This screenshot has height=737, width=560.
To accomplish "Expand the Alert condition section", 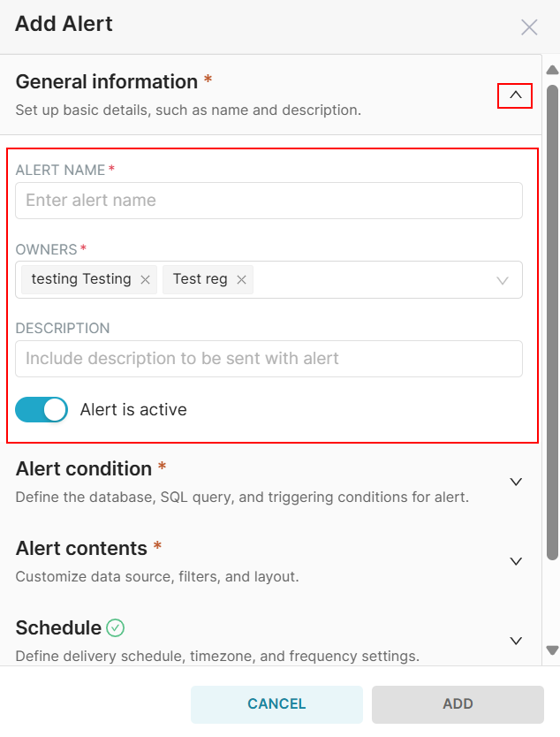I will [x=516, y=482].
